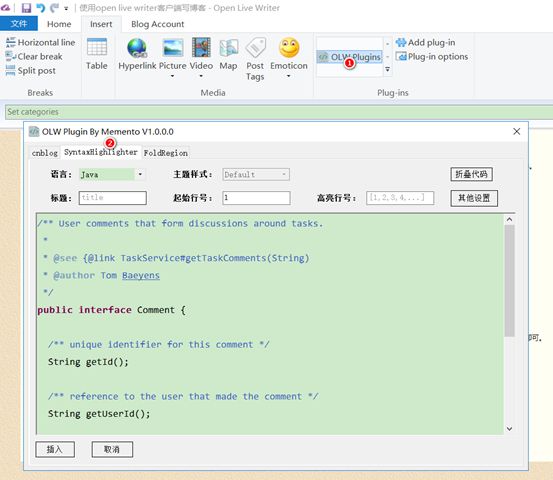Screen dimensions: 553x480
Task: Open the blue 文件 menu
Action: point(19,24)
